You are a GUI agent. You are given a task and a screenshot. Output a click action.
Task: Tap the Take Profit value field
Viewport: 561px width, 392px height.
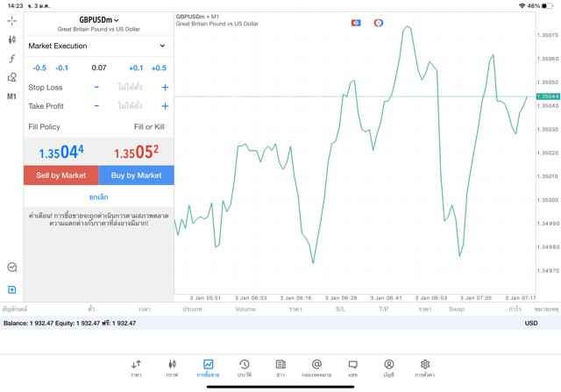129,106
